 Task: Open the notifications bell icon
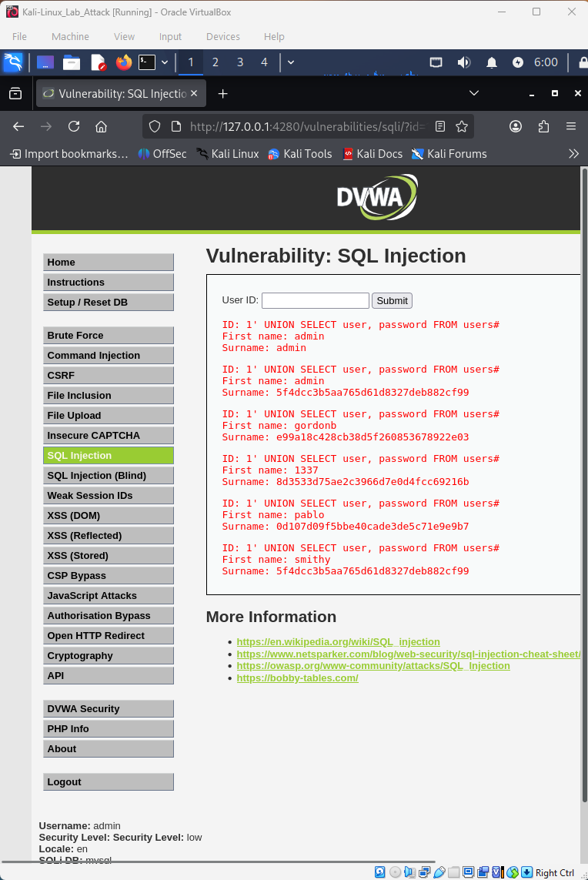pyautogui.click(x=492, y=62)
